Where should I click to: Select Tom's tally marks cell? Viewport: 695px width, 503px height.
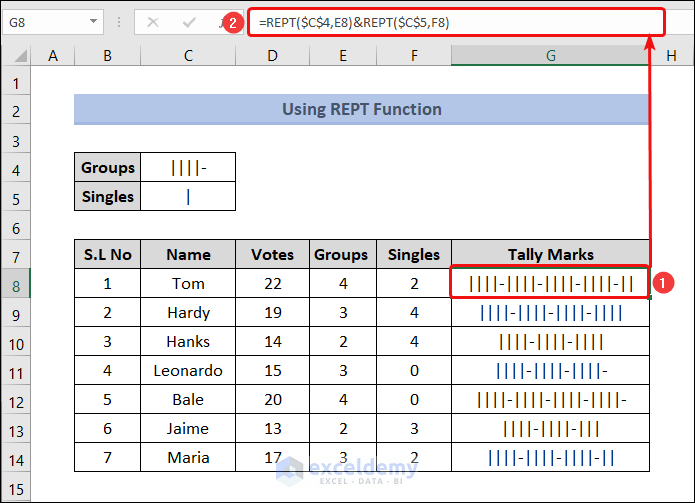(550, 283)
